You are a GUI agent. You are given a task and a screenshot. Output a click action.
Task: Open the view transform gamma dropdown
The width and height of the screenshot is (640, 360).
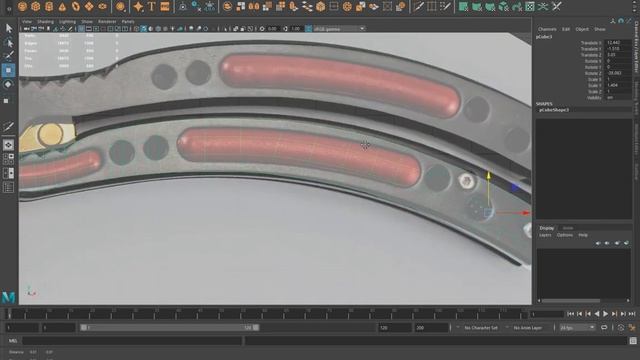tap(339, 29)
